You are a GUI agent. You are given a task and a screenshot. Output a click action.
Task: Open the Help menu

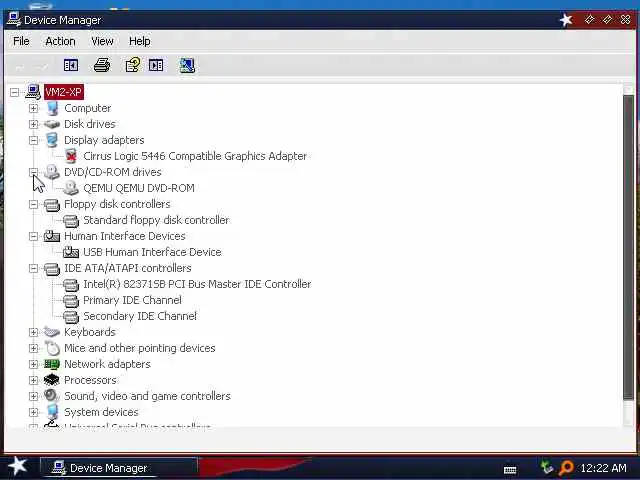tap(140, 41)
